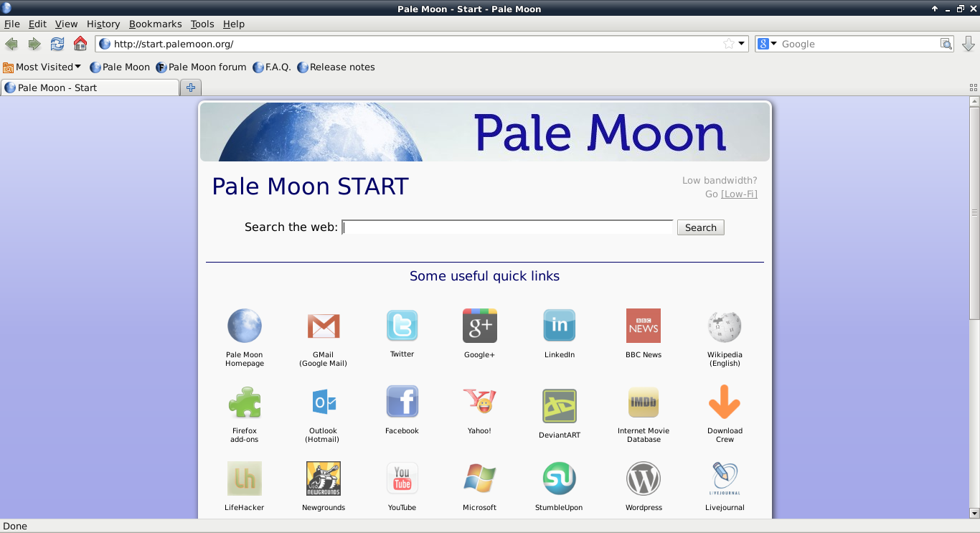The image size is (980, 533).
Task: Open the search engine selector dropdown
Action: tap(767, 44)
